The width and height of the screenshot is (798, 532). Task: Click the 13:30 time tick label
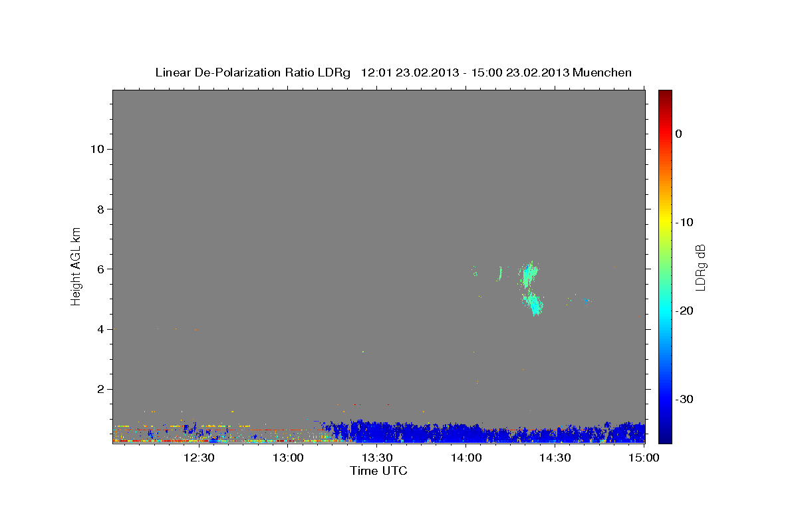pyautogui.click(x=377, y=458)
